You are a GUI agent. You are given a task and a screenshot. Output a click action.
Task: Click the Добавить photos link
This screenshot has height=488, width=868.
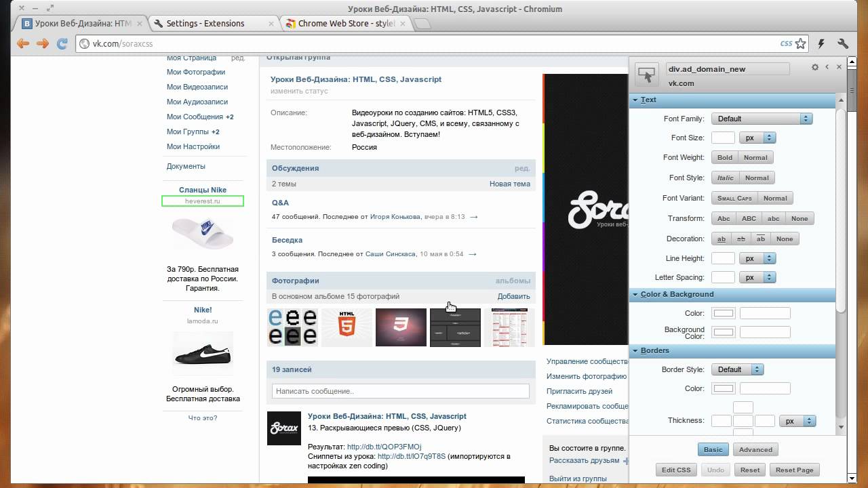click(x=514, y=296)
